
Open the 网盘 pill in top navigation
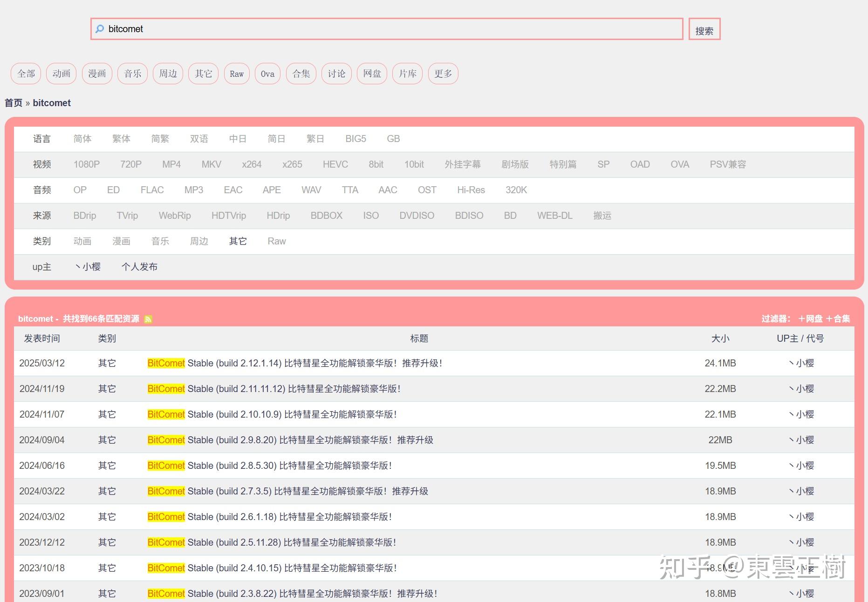tap(372, 74)
